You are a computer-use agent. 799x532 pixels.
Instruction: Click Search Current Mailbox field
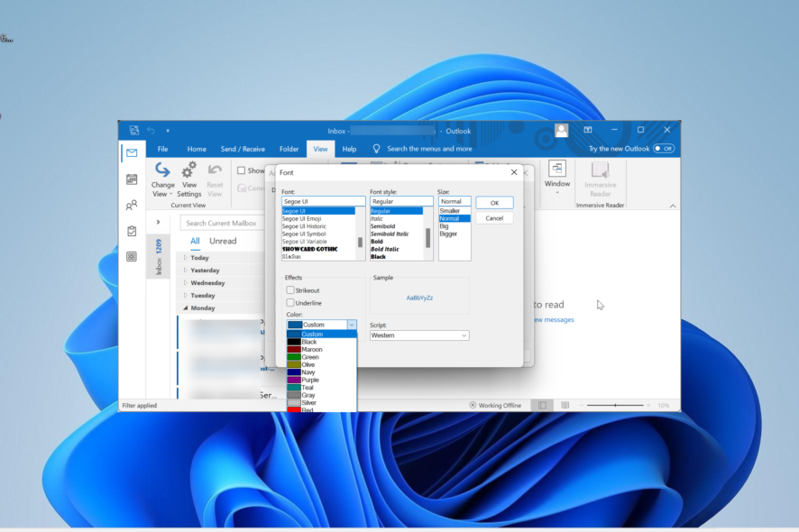[223, 223]
